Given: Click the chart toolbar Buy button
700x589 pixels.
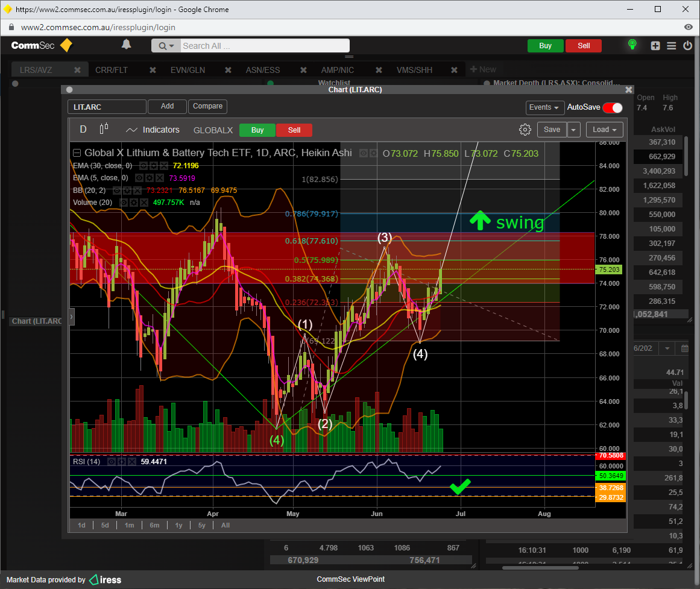Looking at the screenshot, I should [257, 130].
